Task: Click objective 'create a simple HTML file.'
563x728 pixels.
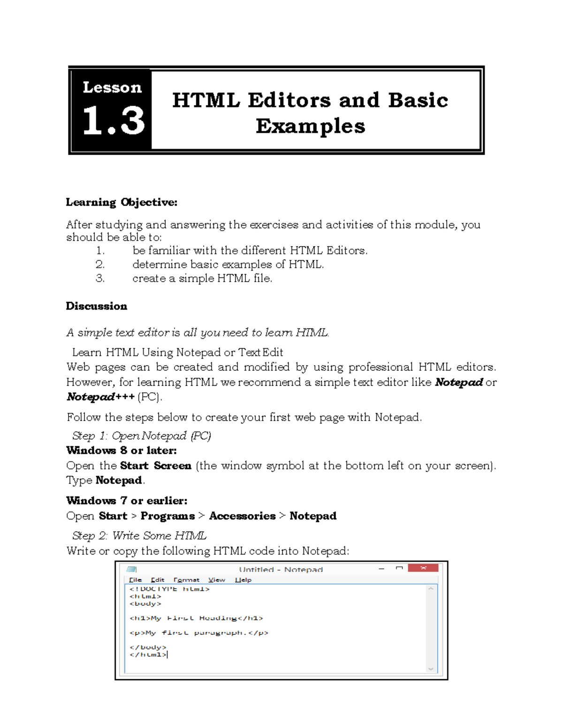Action: (x=202, y=278)
